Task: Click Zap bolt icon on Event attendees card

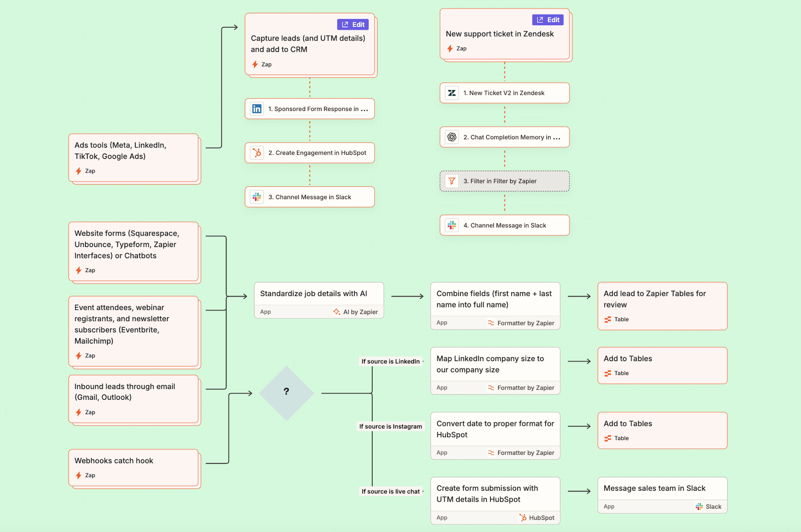Action: 79,356
